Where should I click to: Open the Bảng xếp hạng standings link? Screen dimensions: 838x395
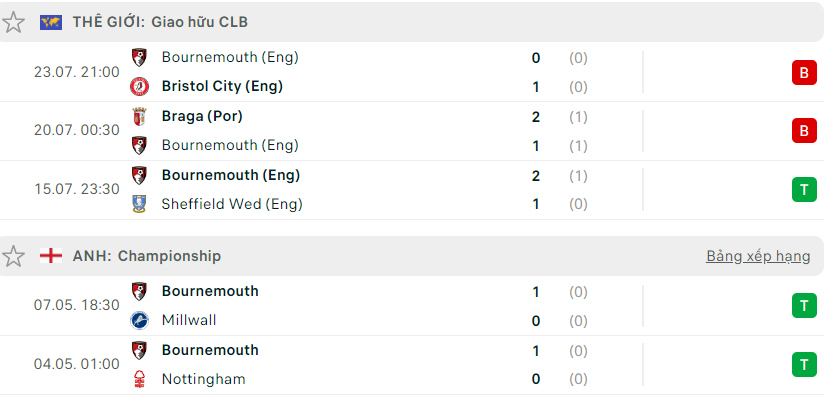tap(758, 256)
